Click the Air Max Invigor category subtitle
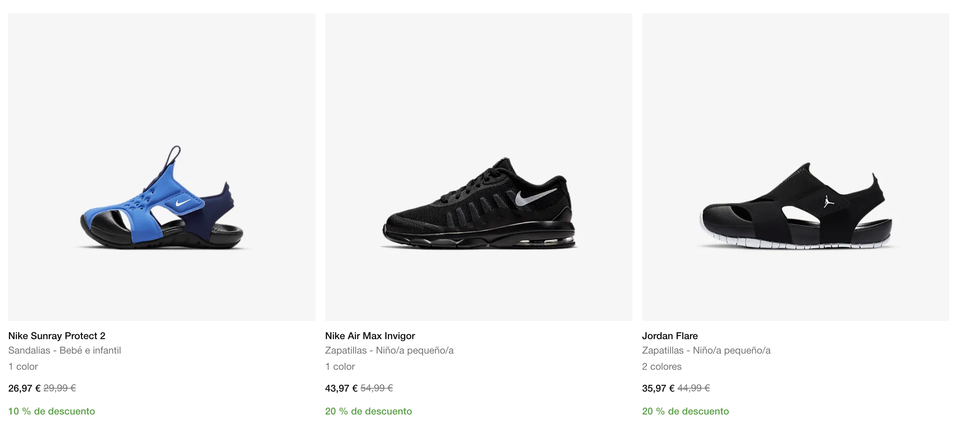Viewport: 980px width, 434px height. 389,350
